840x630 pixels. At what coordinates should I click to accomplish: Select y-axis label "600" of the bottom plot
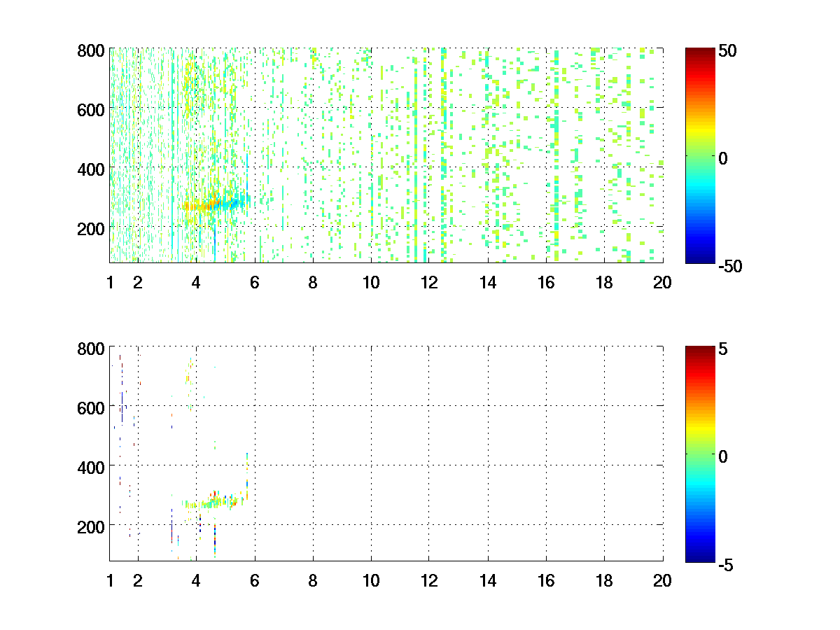click(x=91, y=407)
